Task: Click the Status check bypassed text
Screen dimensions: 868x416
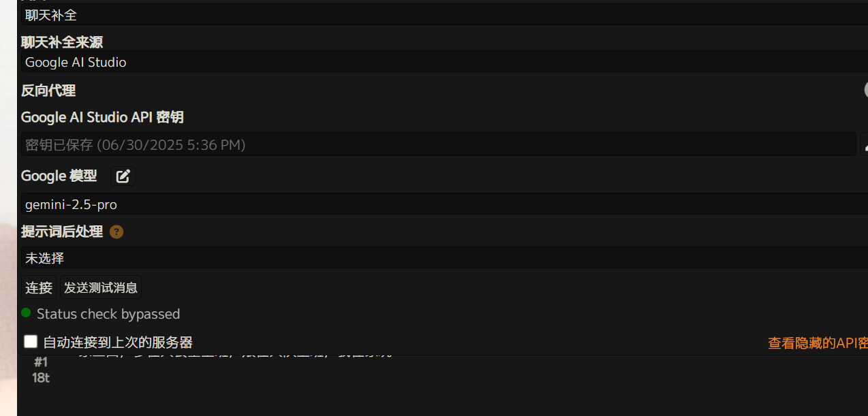Action: (x=108, y=314)
